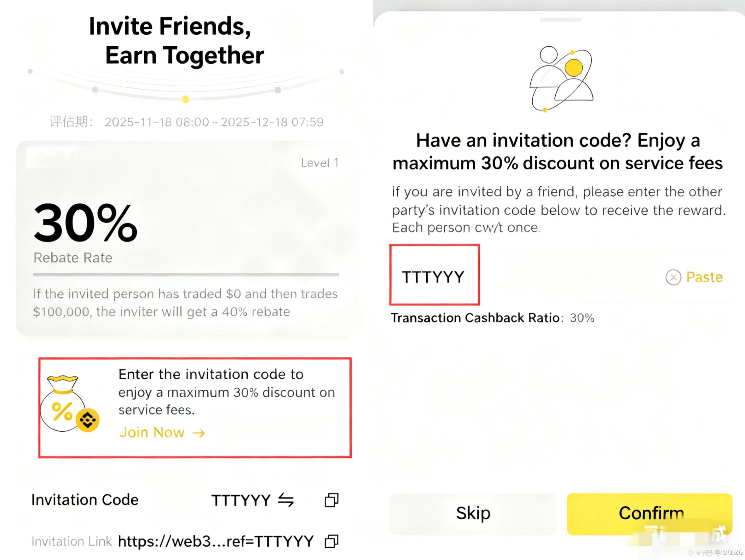Tap the Paste button
This screenshot has height=560, width=745.
click(704, 277)
